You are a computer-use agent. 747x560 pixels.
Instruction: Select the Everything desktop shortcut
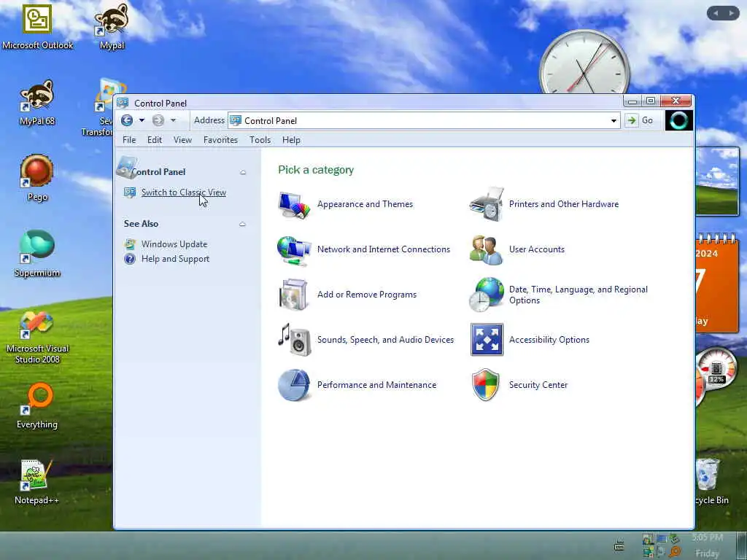37,405
